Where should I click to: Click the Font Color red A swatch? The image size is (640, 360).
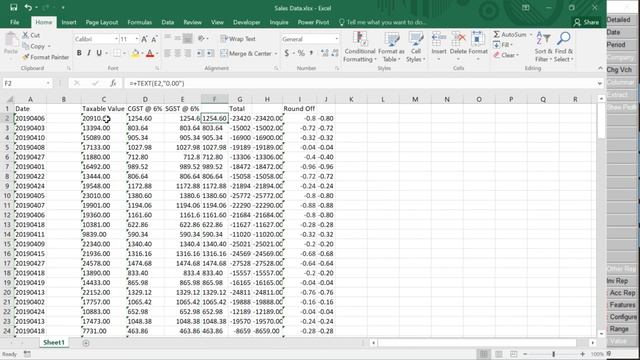click(x=150, y=53)
